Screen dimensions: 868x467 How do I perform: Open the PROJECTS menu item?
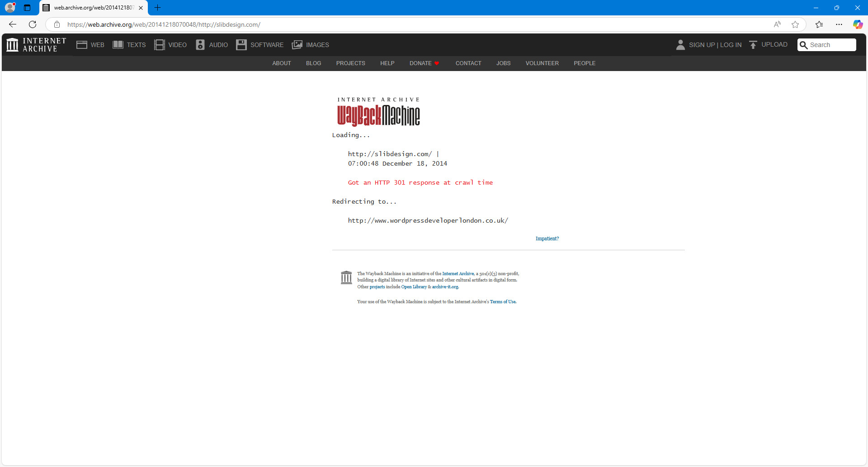click(351, 63)
